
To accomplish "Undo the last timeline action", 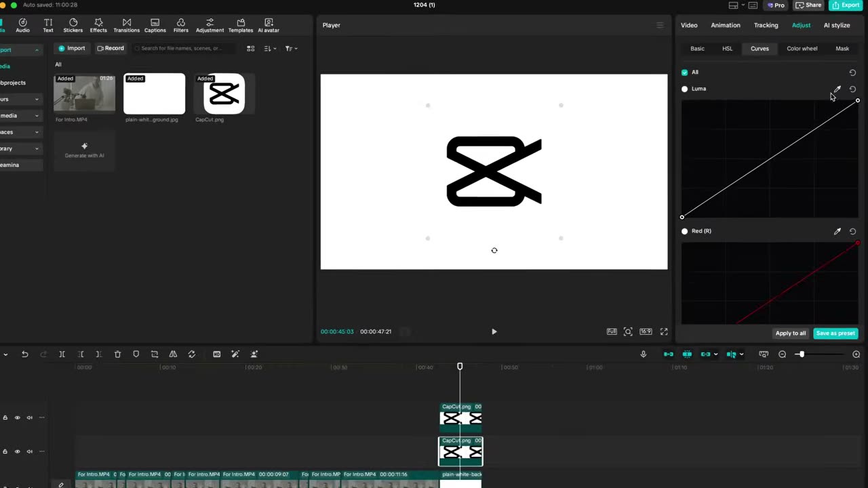I will tap(24, 354).
